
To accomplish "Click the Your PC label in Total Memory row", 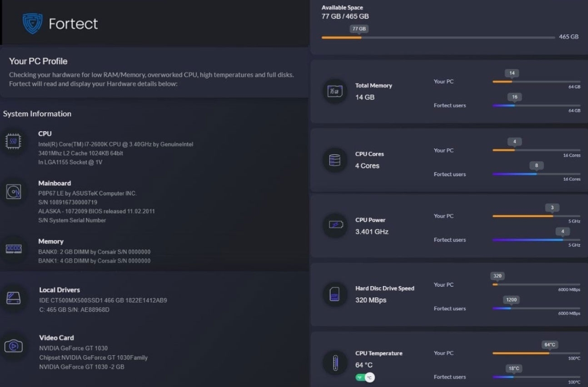I will click(443, 81).
